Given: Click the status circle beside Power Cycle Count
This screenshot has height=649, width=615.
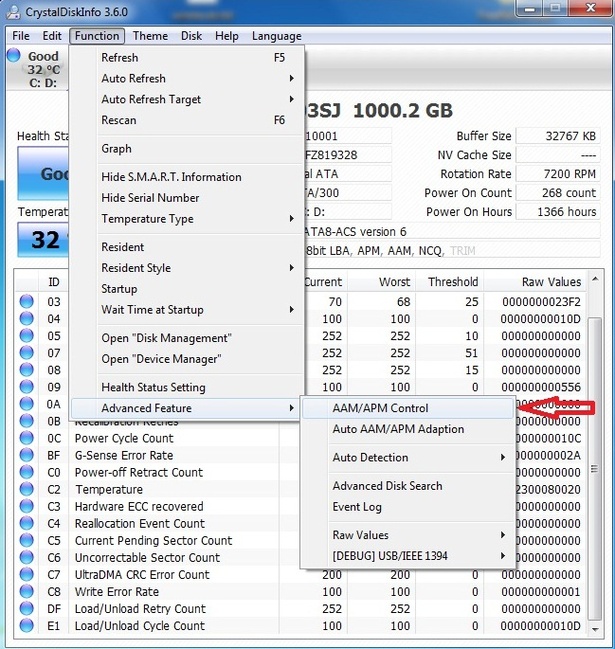Looking at the screenshot, I should click(x=26, y=437).
